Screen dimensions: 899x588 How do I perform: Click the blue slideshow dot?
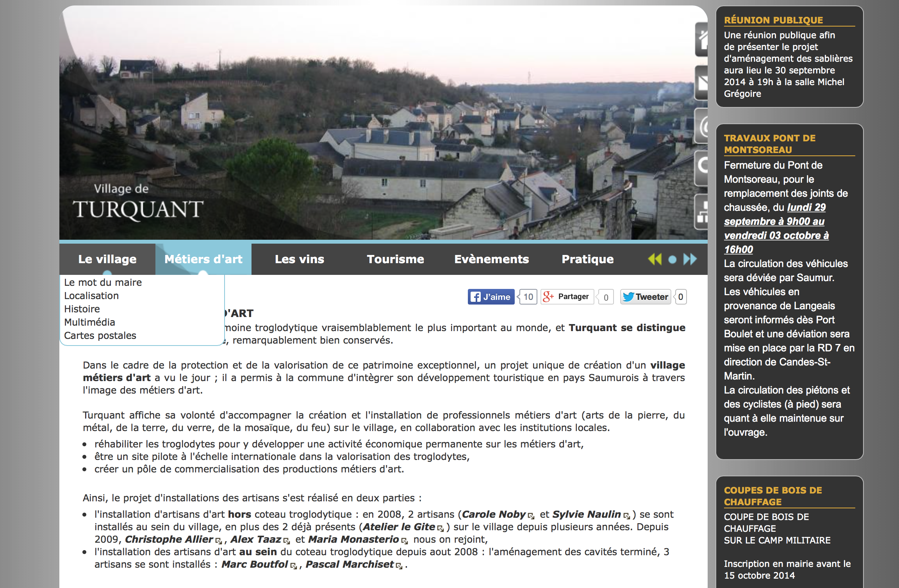(x=672, y=260)
